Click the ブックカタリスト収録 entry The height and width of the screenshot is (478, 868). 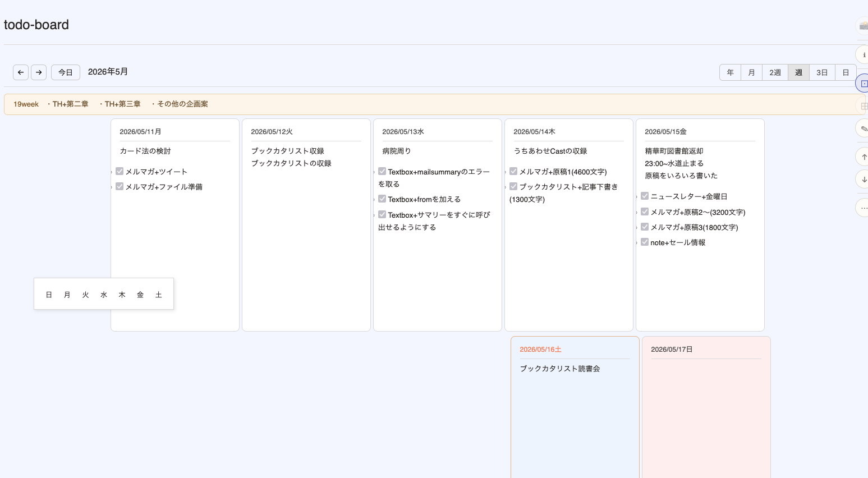coord(287,151)
